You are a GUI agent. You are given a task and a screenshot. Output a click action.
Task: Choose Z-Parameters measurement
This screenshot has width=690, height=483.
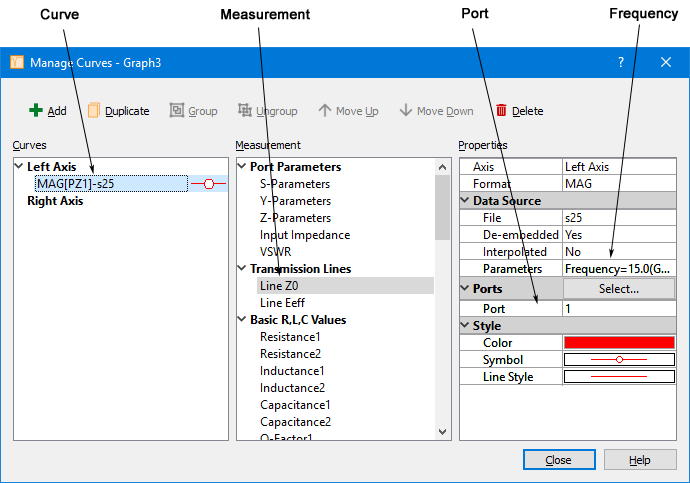point(295,218)
